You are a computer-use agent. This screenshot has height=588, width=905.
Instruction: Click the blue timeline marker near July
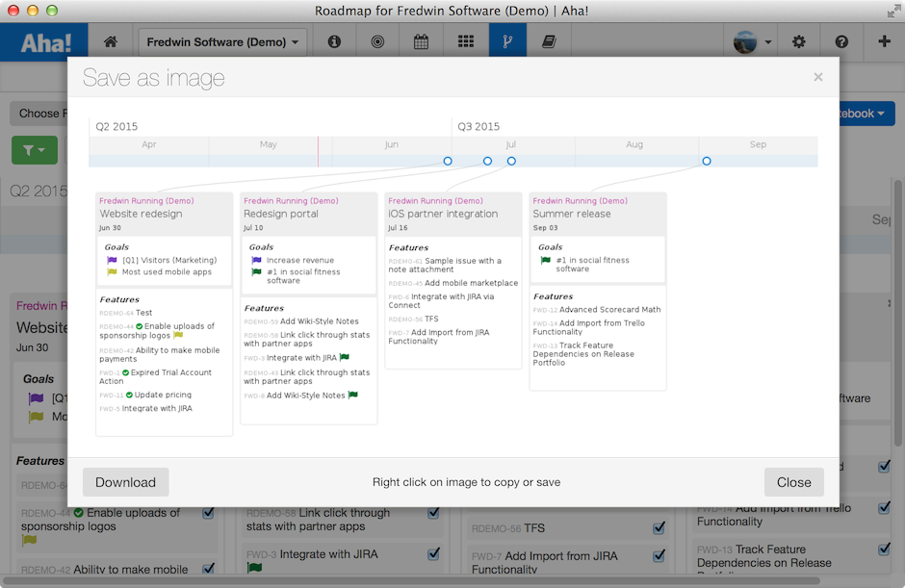click(x=511, y=161)
